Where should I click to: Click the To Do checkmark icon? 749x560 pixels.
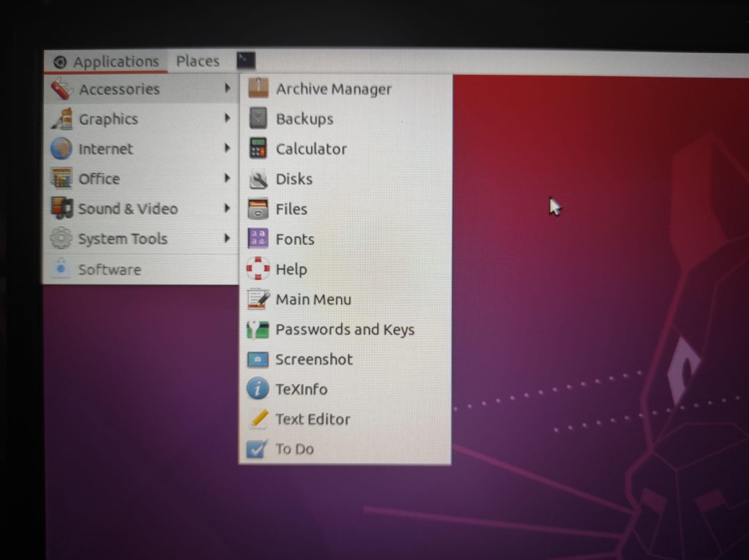click(256, 449)
